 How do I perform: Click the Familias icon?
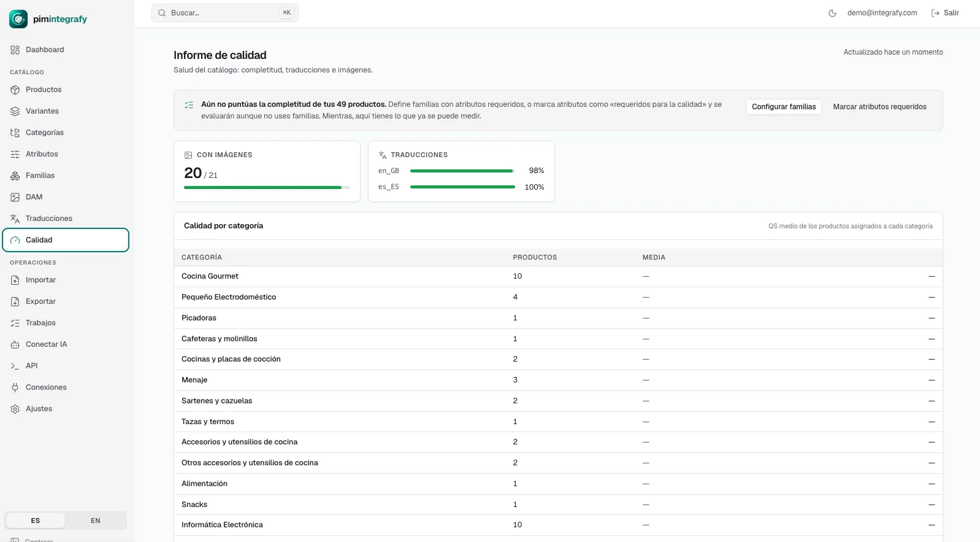point(15,176)
